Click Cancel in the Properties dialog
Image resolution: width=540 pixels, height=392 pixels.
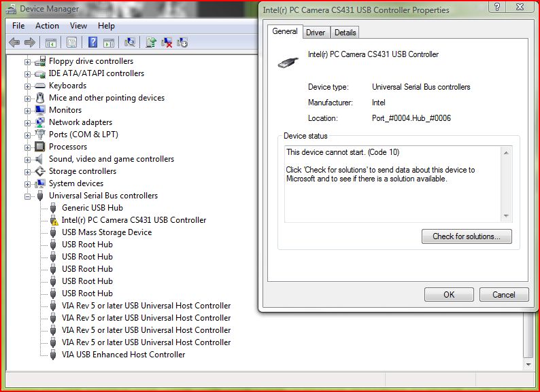coord(504,295)
